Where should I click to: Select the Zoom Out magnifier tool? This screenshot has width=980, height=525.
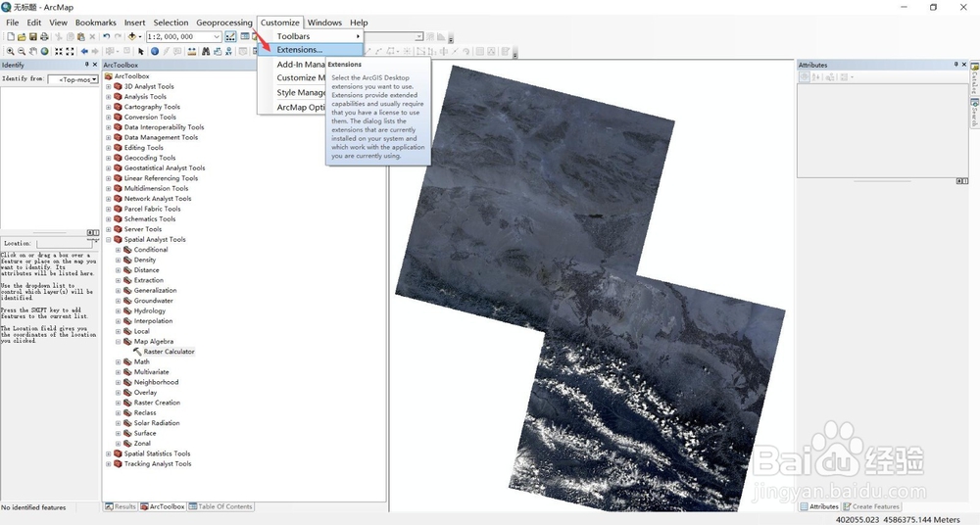click(22, 51)
